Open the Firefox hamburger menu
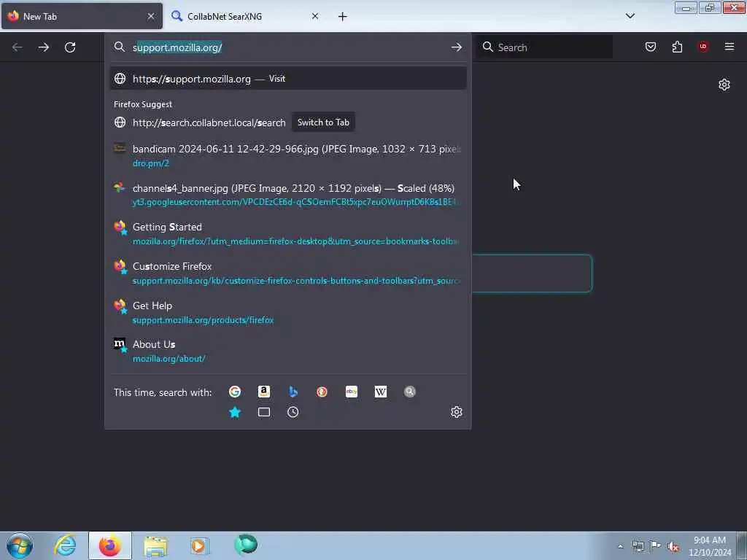 coord(729,47)
